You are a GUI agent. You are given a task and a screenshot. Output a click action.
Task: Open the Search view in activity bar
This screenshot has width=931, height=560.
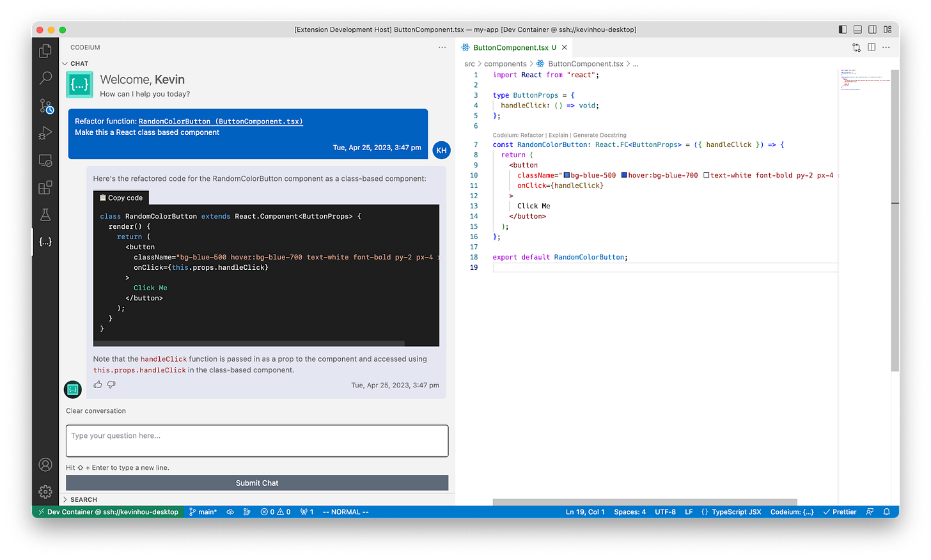(45, 78)
